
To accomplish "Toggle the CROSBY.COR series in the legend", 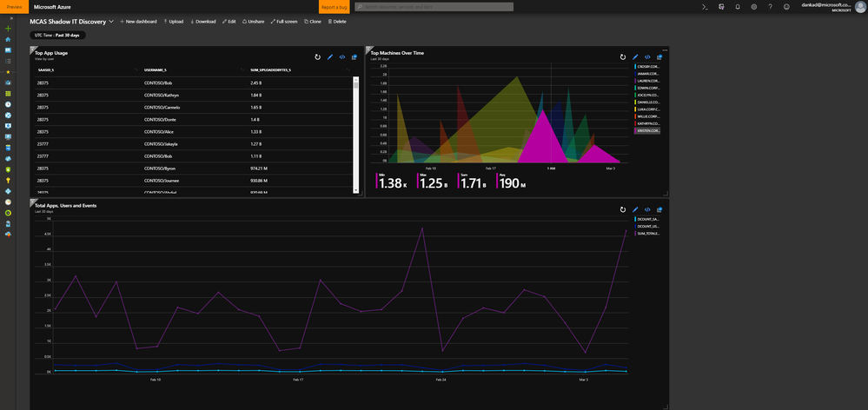I will [646, 66].
